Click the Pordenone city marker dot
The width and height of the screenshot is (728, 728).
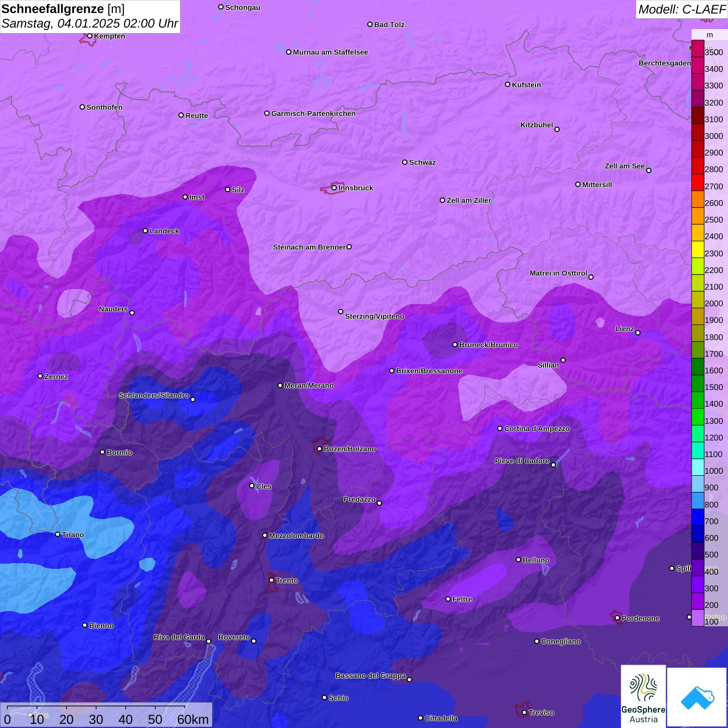[x=617, y=618]
